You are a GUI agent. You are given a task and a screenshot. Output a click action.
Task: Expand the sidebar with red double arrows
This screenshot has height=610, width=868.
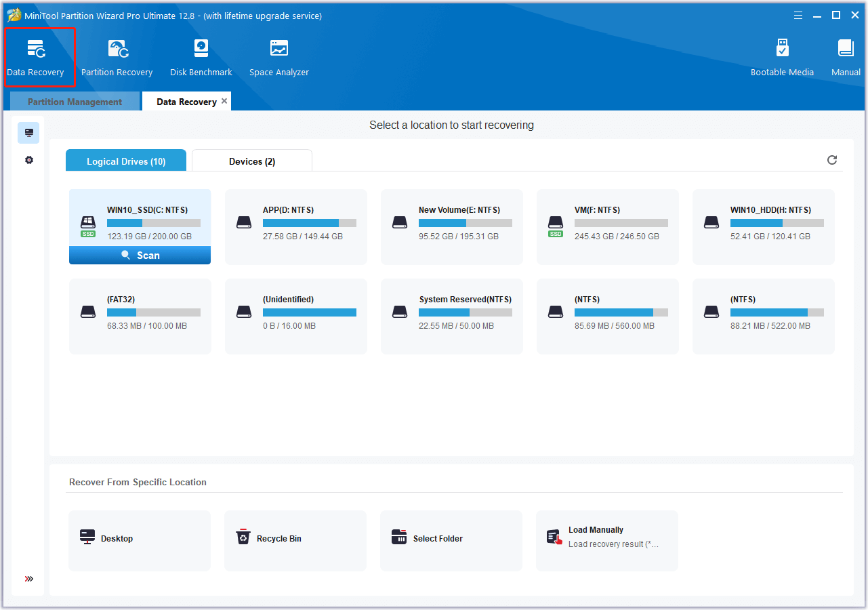click(29, 579)
